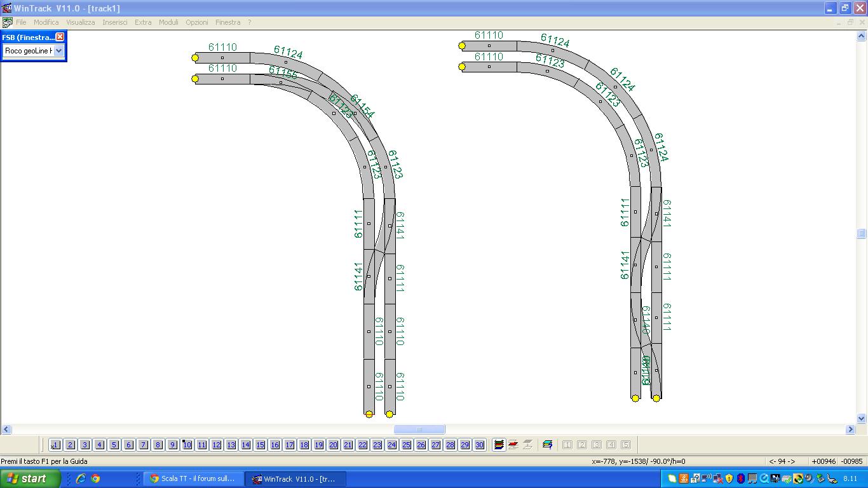Switch to Scala TT forum Chrome taskbar button
Viewport: 868px width, 488px height.
[193, 478]
